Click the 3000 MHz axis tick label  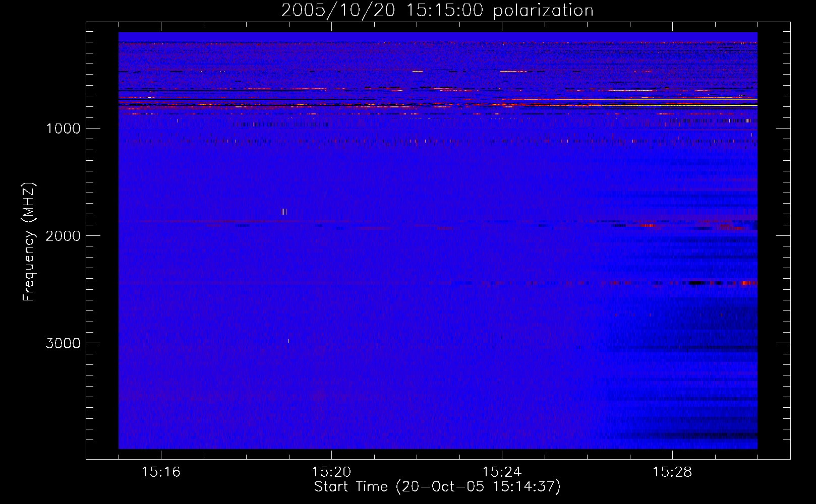point(63,343)
